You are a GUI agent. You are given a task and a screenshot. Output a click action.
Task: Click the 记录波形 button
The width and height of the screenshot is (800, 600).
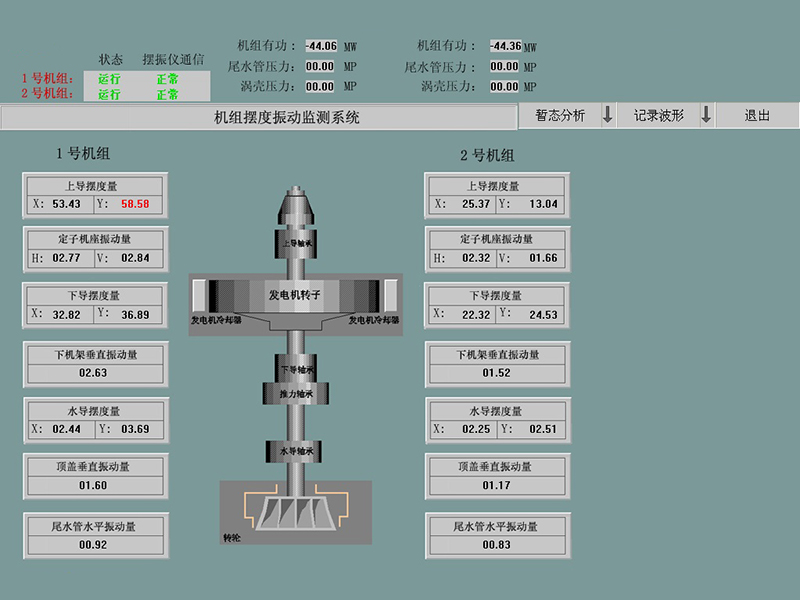click(658, 116)
